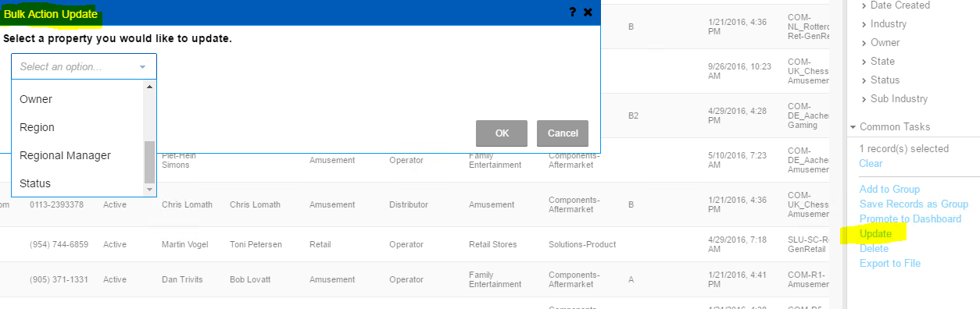This screenshot has height=309, width=980.
Task: Click Save Records as Group link
Action: pyautogui.click(x=914, y=204)
